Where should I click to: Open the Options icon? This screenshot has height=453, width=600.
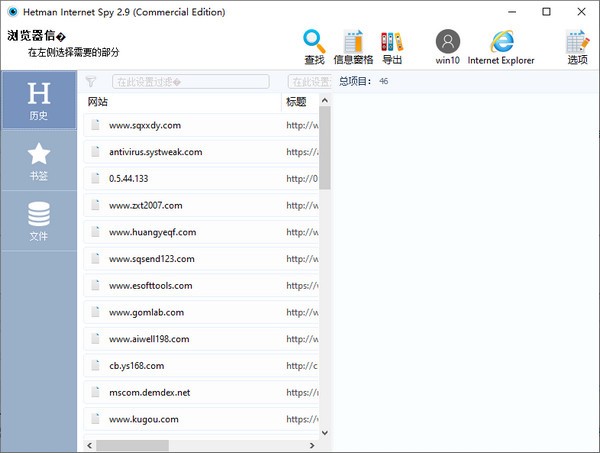click(577, 41)
